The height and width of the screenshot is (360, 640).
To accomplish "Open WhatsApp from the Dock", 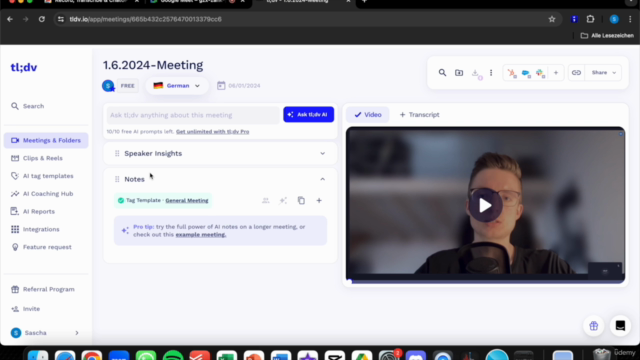I will coord(146,355).
